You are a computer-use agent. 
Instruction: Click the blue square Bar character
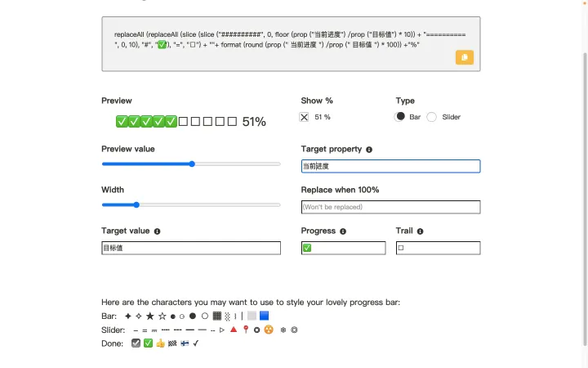(265, 316)
